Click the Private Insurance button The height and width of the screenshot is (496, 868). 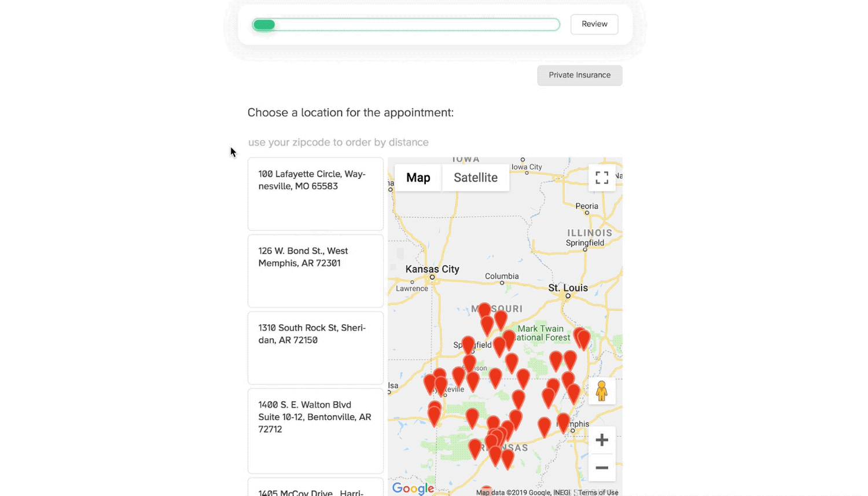pos(580,75)
